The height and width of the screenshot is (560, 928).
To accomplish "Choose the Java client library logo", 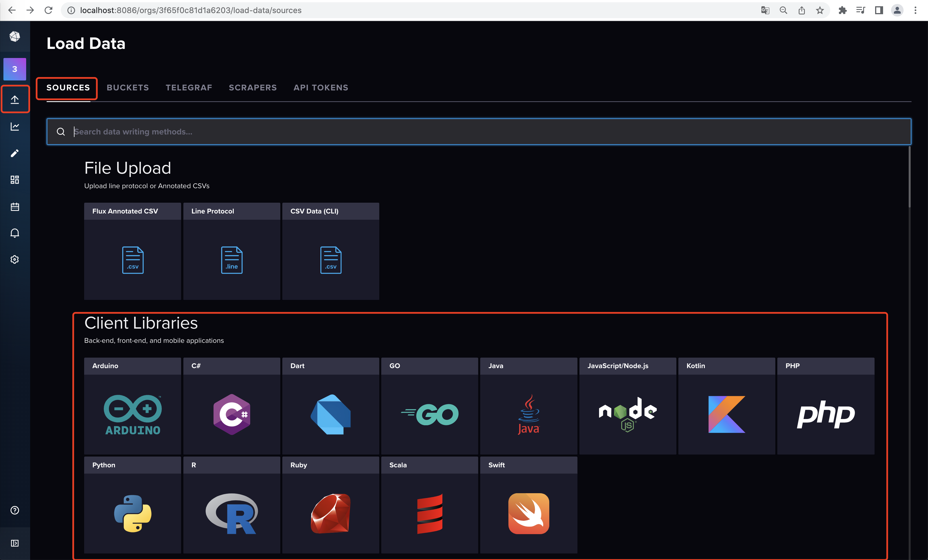I will coord(529,415).
